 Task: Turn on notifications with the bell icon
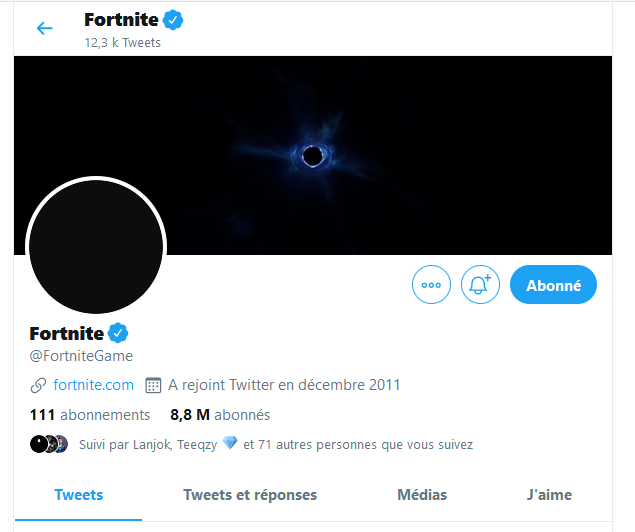[480, 285]
